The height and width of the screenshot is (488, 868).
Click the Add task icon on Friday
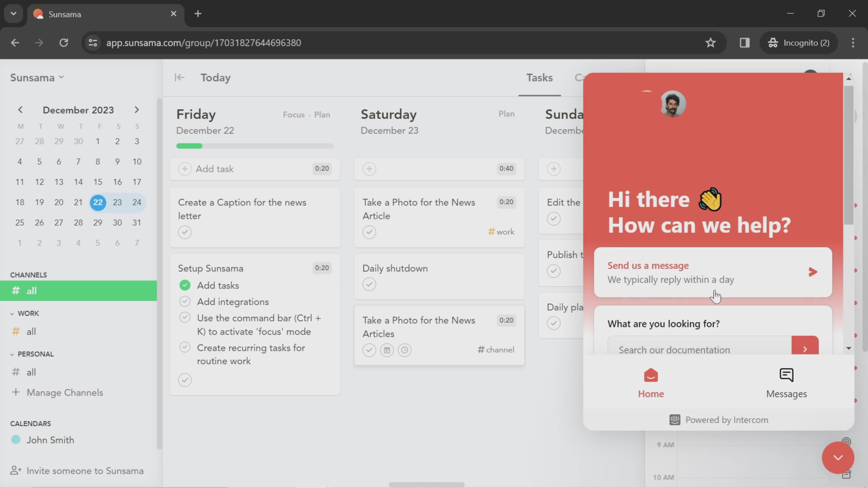pyautogui.click(x=184, y=169)
